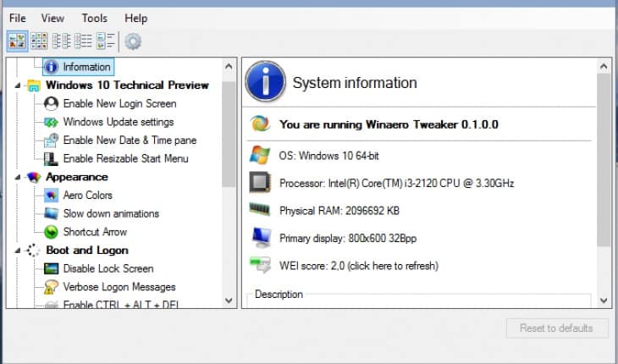This screenshot has width=618, height=364.
Task: Choose the list view toolbar button
Action: pos(62,41)
